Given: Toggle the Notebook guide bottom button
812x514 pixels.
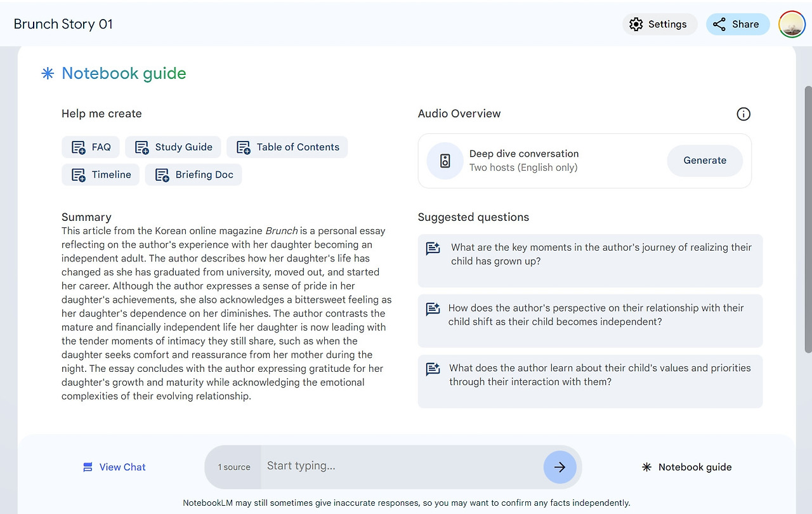Looking at the screenshot, I should click(x=687, y=467).
